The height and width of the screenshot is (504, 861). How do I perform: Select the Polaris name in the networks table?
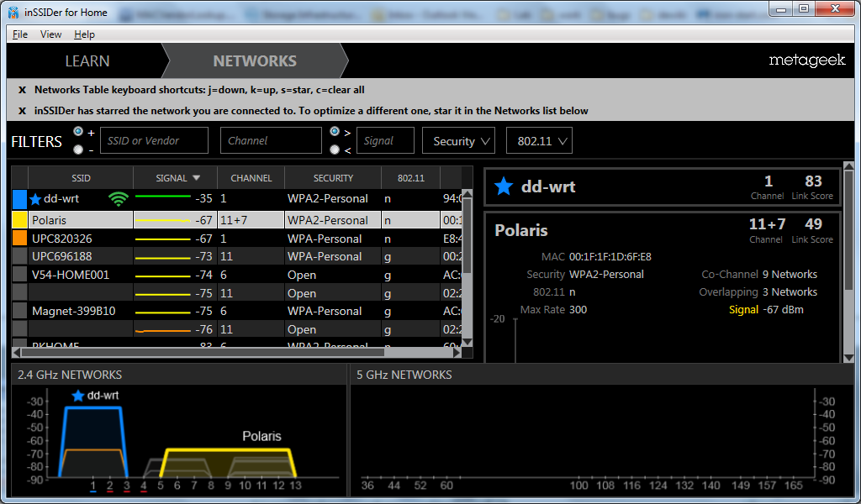[49, 220]
